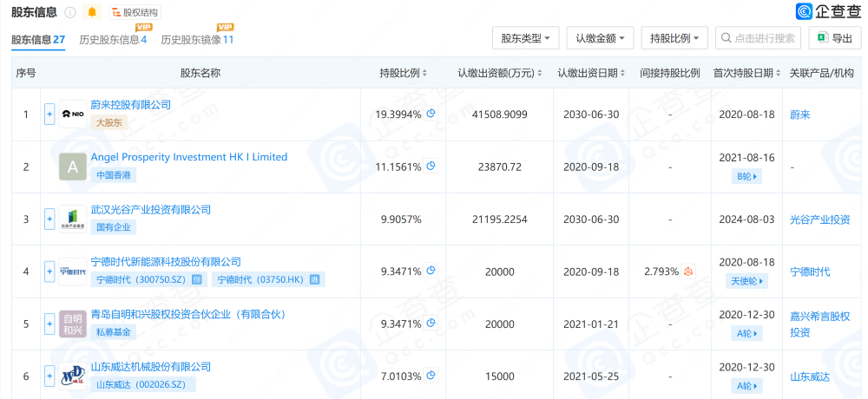Expand row of 宁德时代新能源科技股份有限公司
The image size is (868, 399).
coord(49,271)
